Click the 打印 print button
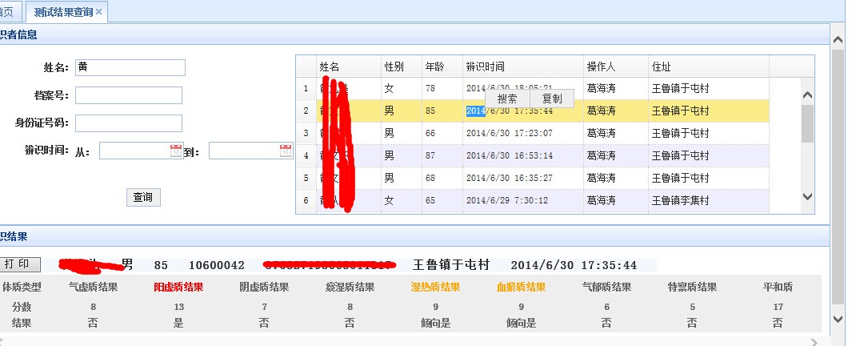 point(18,264)
